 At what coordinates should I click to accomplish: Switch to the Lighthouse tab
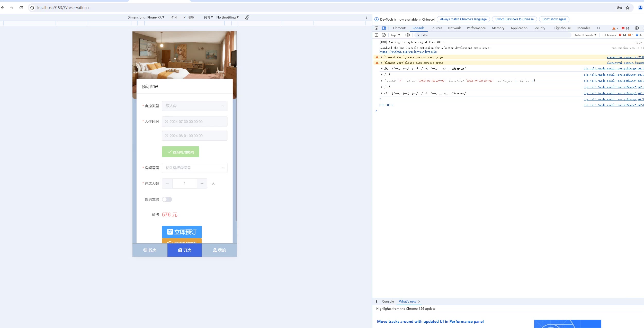pyautogui.click(x=562, y=28)
